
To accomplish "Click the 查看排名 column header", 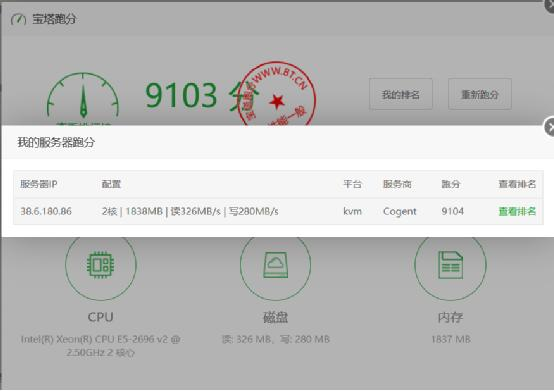I will click(517, 184).
